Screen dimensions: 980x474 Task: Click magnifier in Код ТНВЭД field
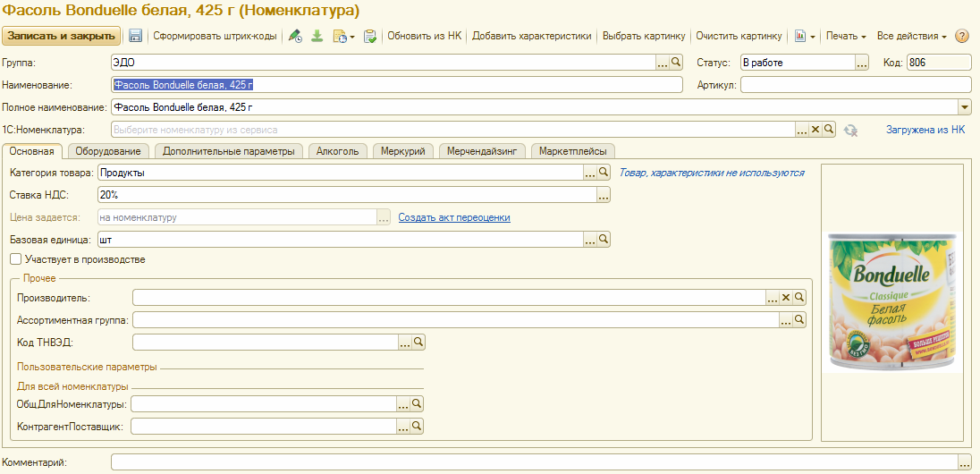[418, 342]
